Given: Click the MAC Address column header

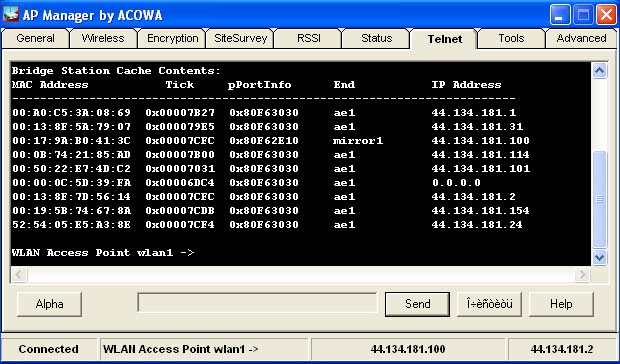Looking at the screenshot, I should [50, 85].
